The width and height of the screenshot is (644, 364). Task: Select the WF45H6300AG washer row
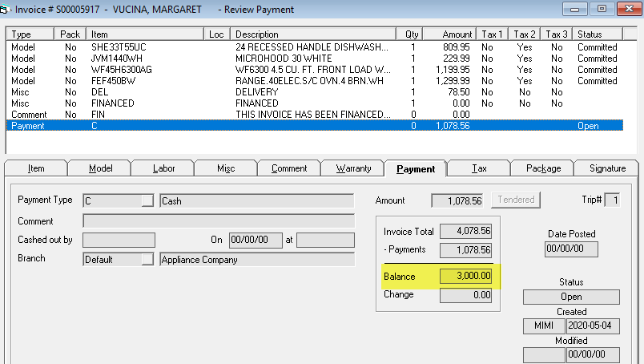point(315,70)
